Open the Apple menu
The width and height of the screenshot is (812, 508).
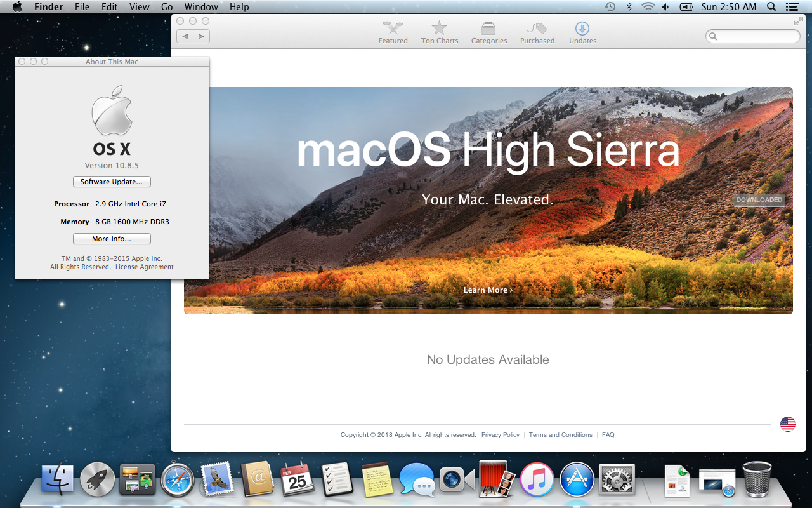click(x=17, y=7)
